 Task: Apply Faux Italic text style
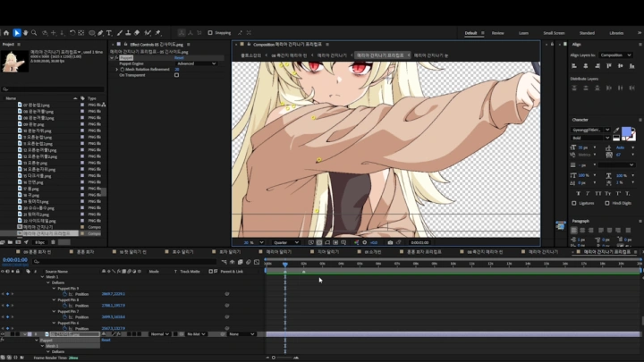point(588,193)
